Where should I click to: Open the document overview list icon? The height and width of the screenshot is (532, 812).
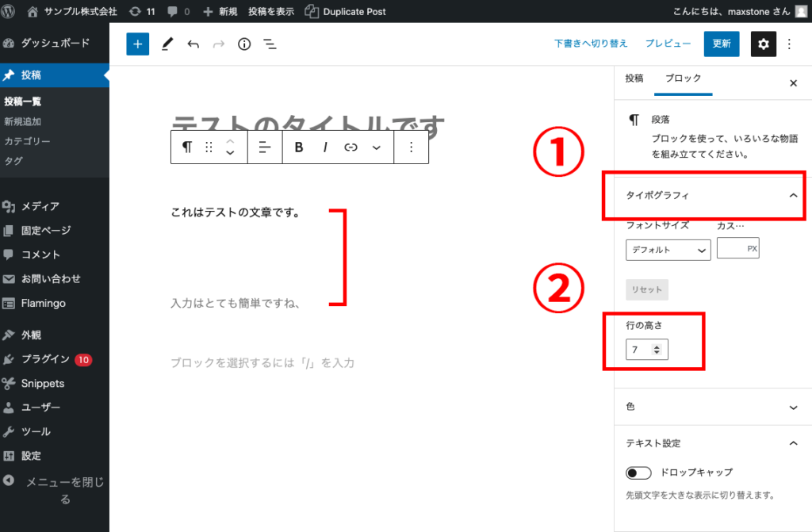(x=270, y=44)
